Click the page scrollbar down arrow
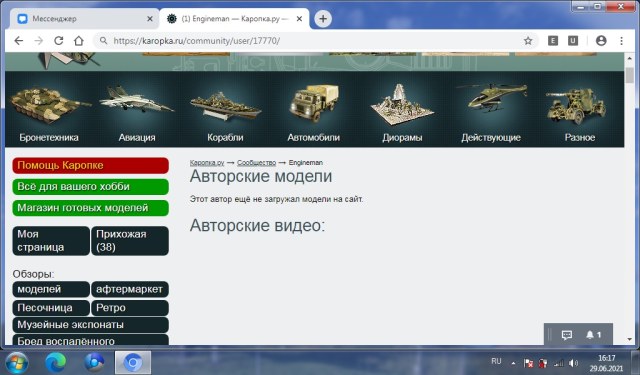 click(x=629, y=339)
